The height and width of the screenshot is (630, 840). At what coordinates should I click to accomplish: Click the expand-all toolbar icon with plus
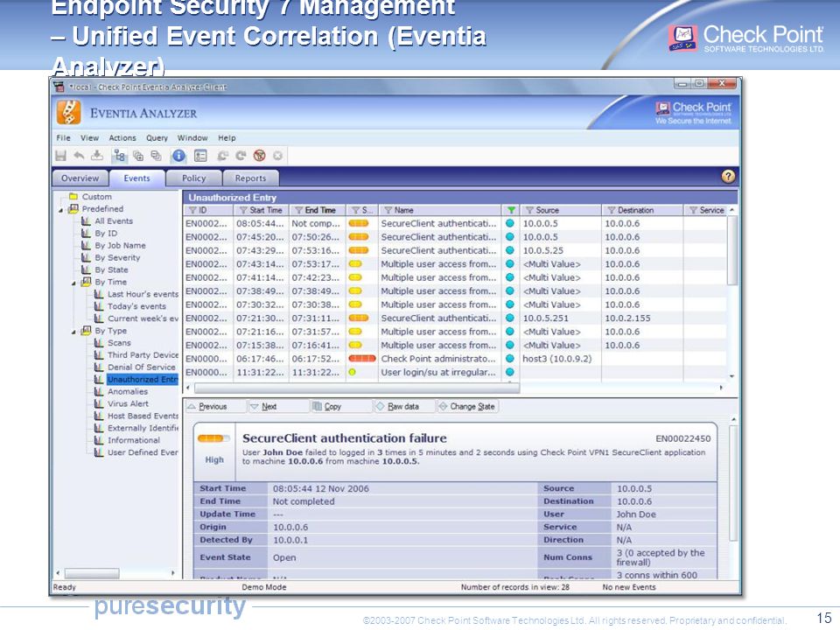pyautogui.click(x=138, y=156)
